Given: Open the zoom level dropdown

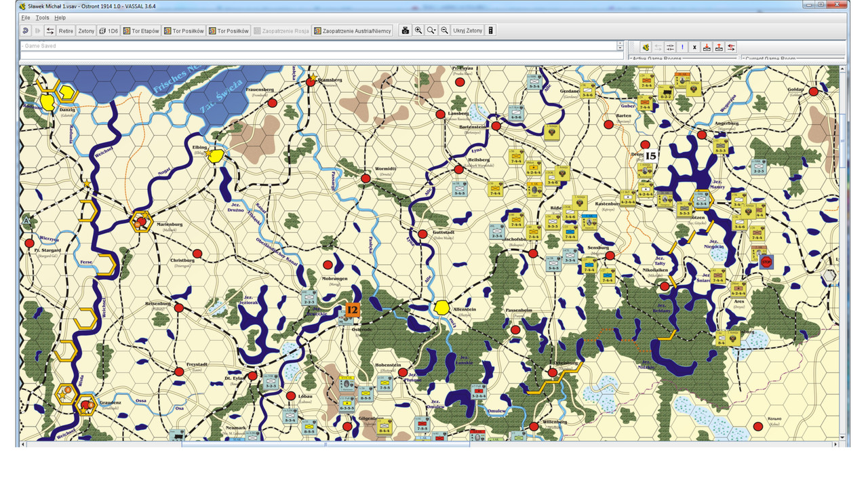Looking at the screenshot, I should pos(431,31).
